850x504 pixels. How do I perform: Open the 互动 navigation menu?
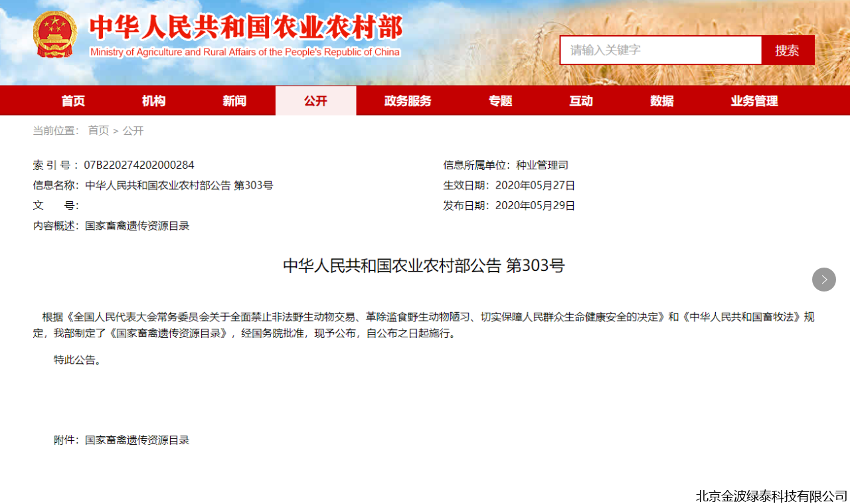click(x=581, y=100)
